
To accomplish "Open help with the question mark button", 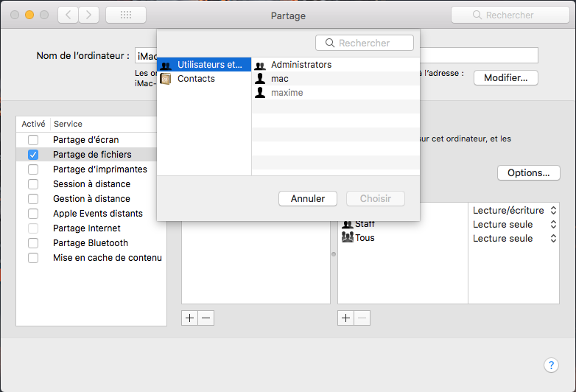I will pyautogui.click(x=551, y=365).
